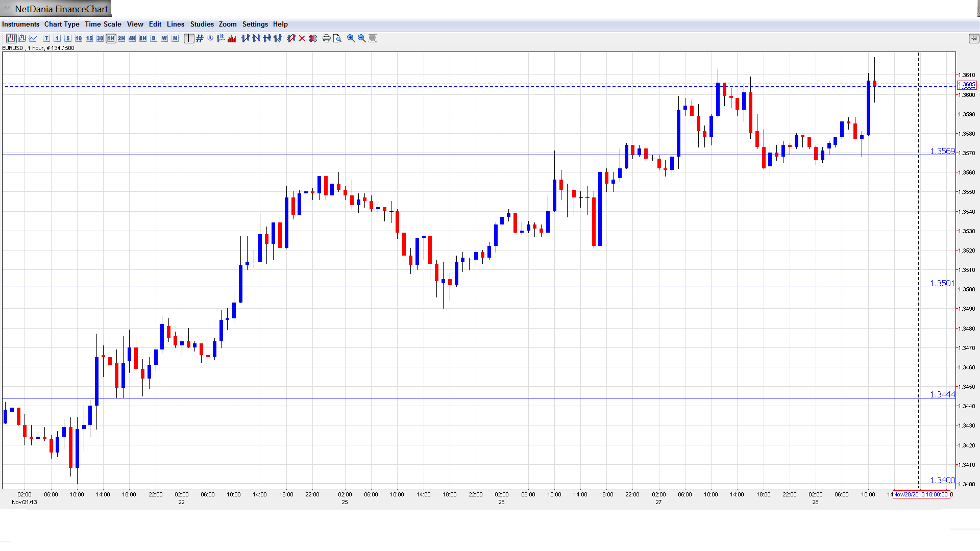Click the bar (OHLC) chart type icon

pyautogui.click(x=22, y=38)
